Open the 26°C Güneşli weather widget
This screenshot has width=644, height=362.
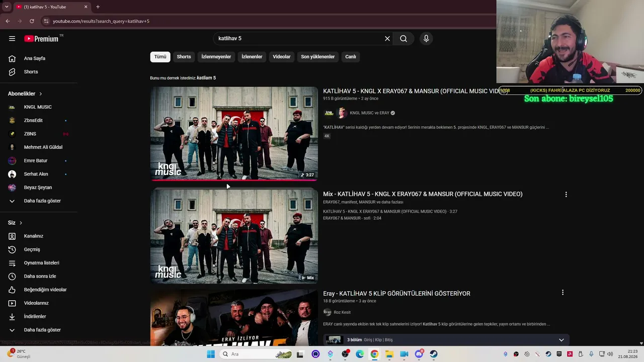19,354
